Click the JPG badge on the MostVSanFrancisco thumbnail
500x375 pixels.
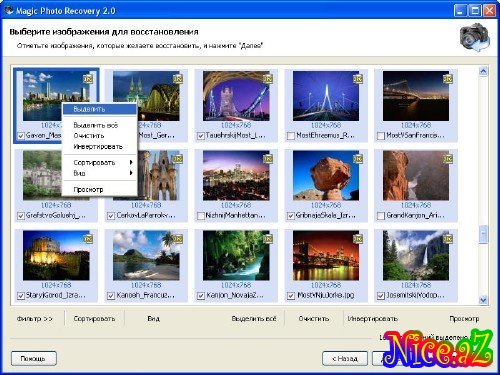448,79
